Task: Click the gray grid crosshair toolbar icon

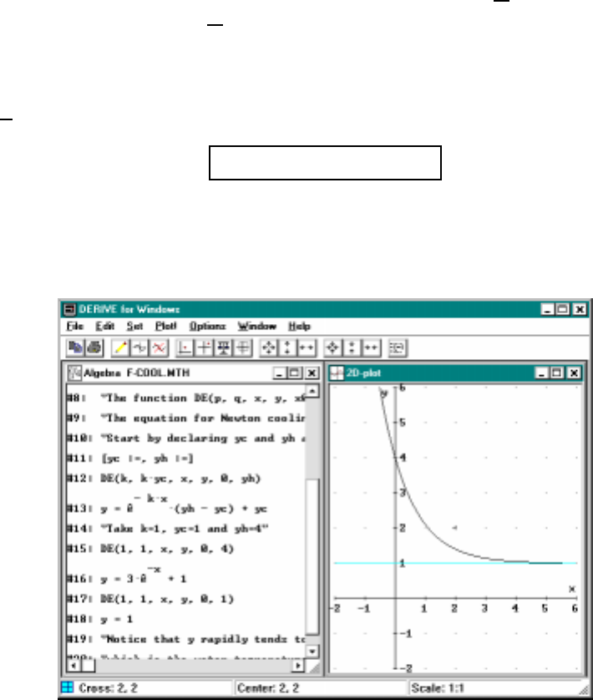Action: [x=242, y=347]
